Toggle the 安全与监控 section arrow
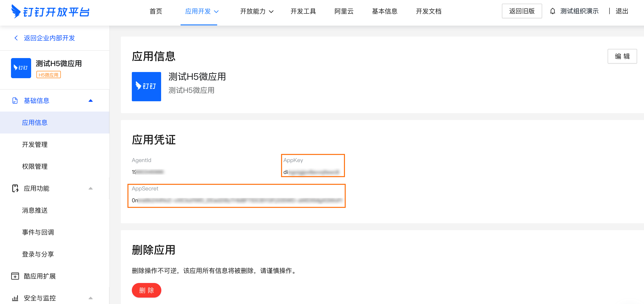The image size is (644, 304). (x=90, y=298)
